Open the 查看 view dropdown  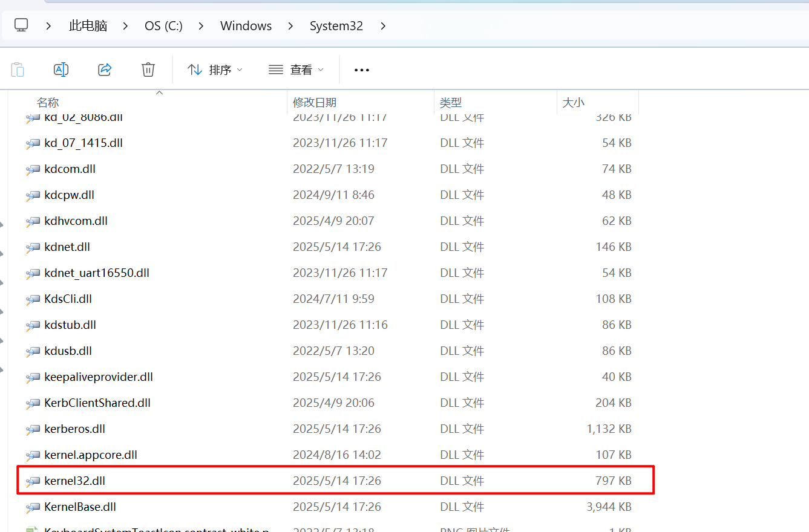pyautogui.click(x=296, y=70)
